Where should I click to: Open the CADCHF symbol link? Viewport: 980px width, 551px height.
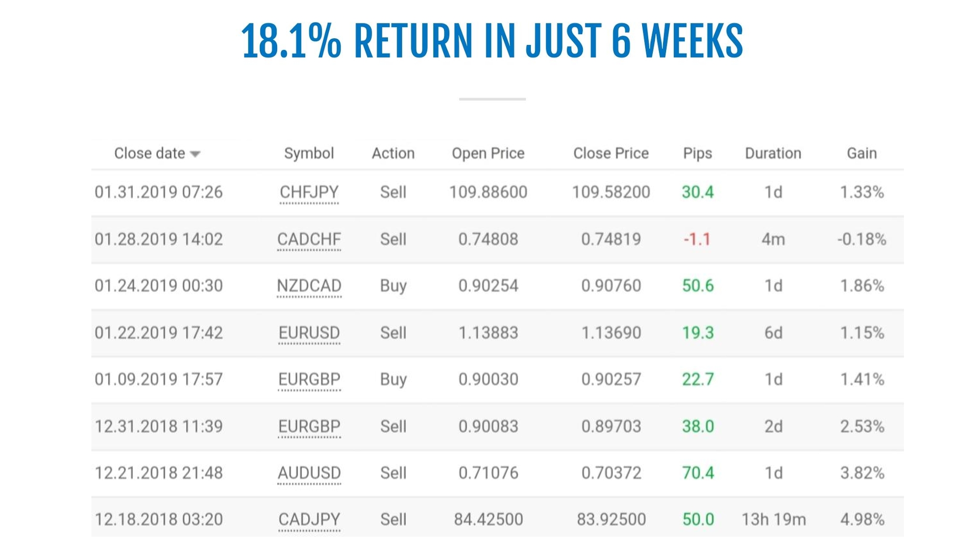pos(309,239)
